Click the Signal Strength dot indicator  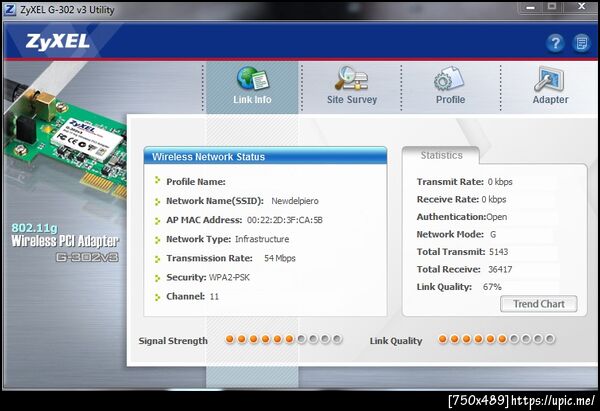point(283,339)
